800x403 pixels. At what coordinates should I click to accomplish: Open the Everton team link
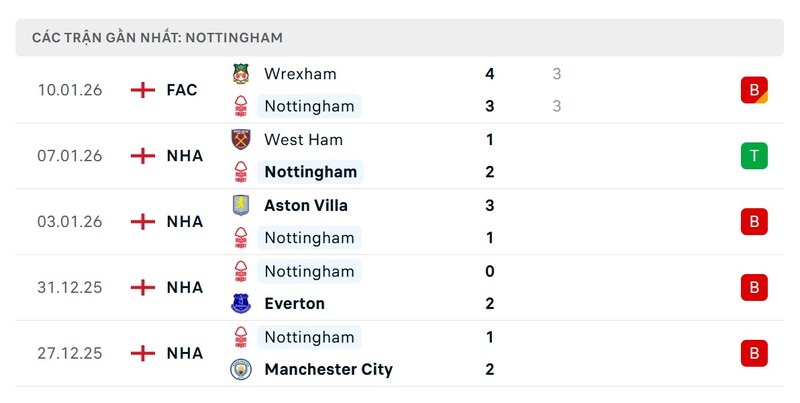pos(294,304)
